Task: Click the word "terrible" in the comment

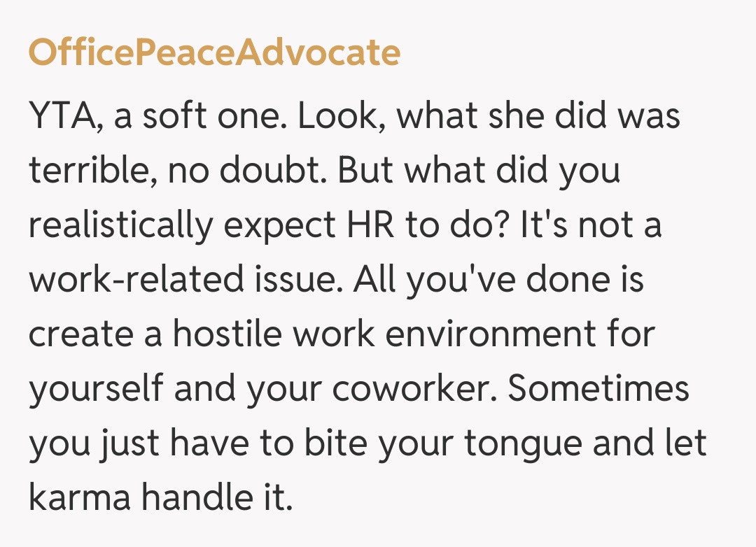Action: [x=85, y=171]
